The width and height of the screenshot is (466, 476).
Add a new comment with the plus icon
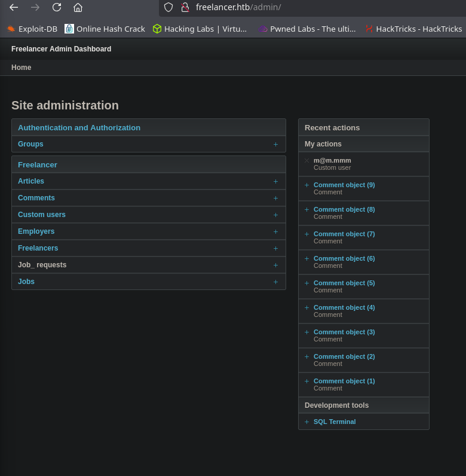tap(275, 198)
